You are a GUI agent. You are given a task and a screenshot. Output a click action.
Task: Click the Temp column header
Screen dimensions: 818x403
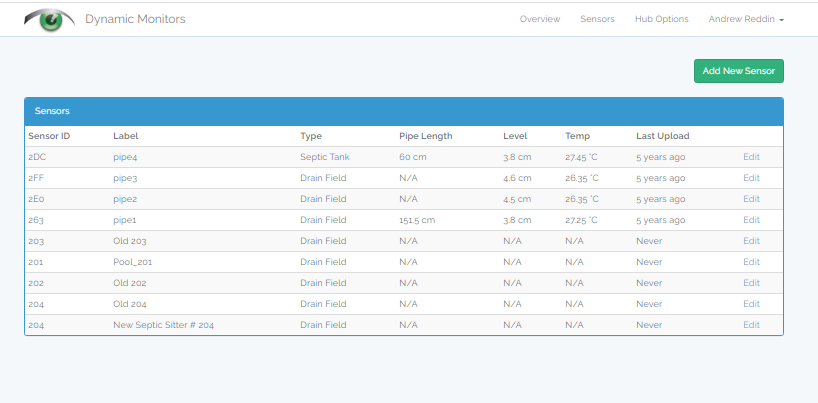pyautogui.click(x=578, y=136)
